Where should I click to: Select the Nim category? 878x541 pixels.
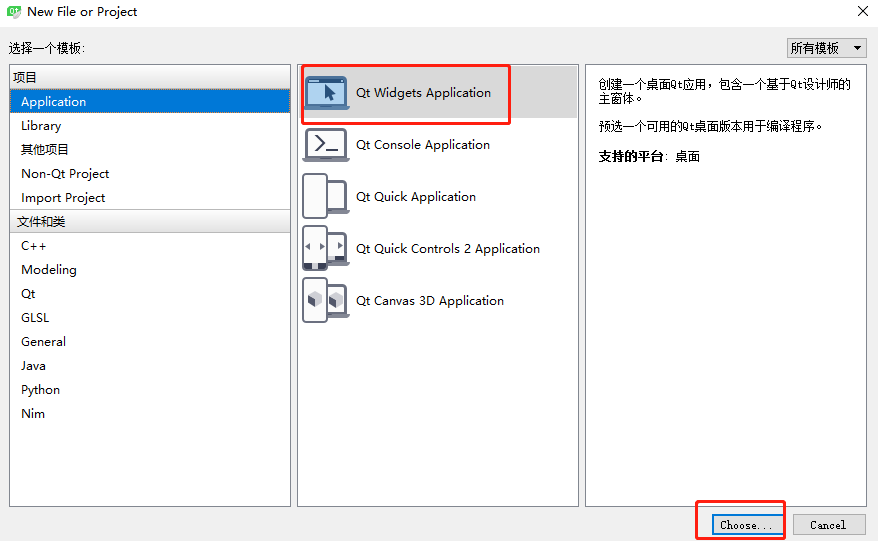[x=150, y=414]
